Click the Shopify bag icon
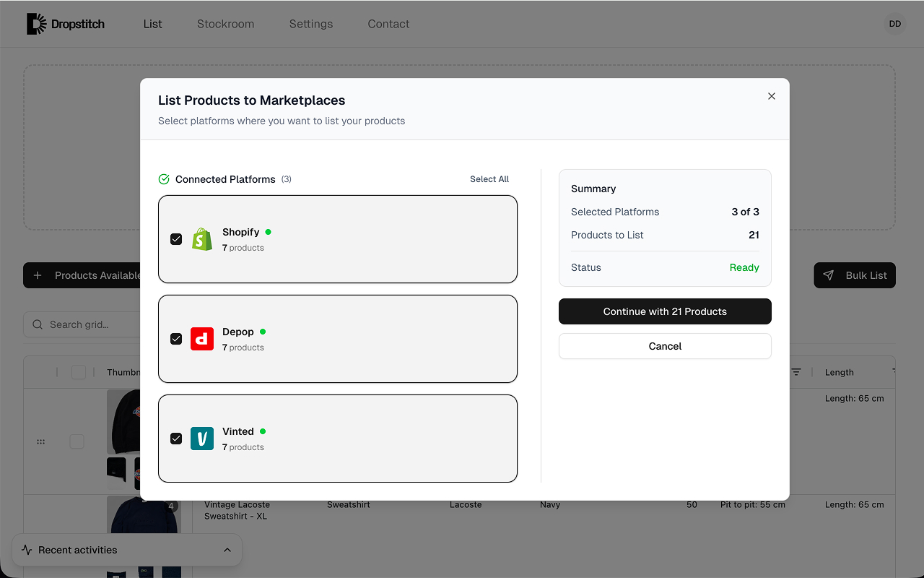 (202, 239)
